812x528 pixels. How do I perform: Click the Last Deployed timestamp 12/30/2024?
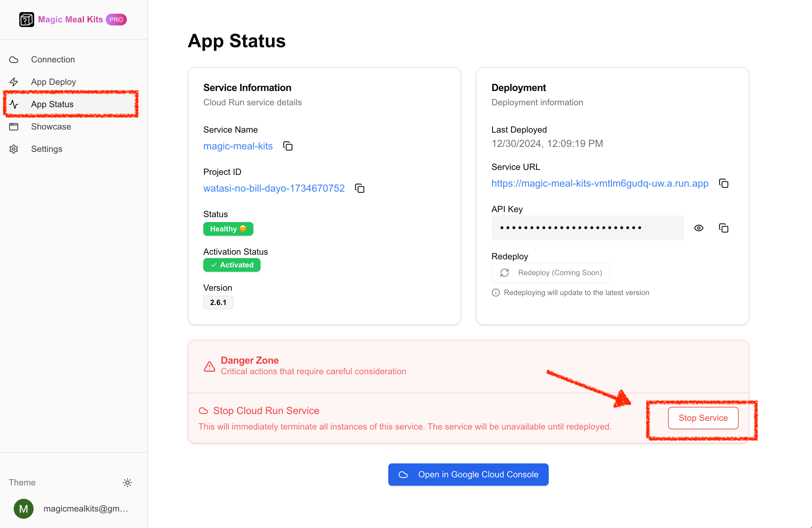tap(547, 143)
